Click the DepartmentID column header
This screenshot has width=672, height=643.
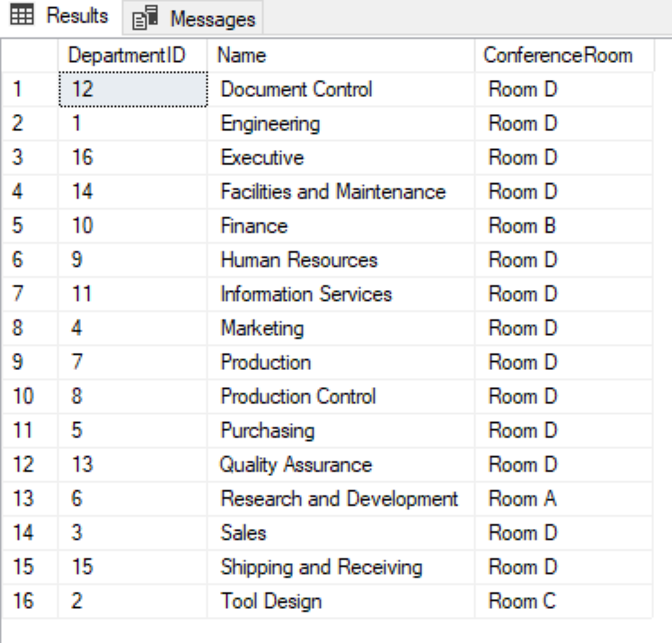pos(132,56)
